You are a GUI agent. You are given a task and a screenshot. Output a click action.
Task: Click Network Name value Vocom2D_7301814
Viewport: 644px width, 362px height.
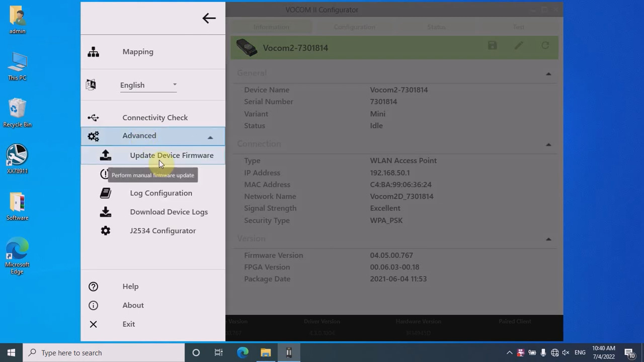click(x=401, y=196)
